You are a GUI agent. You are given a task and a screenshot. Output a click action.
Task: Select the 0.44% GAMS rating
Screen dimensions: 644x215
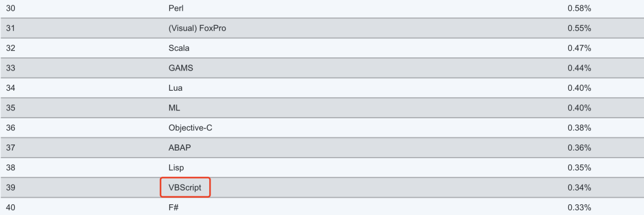coord(579,68)
